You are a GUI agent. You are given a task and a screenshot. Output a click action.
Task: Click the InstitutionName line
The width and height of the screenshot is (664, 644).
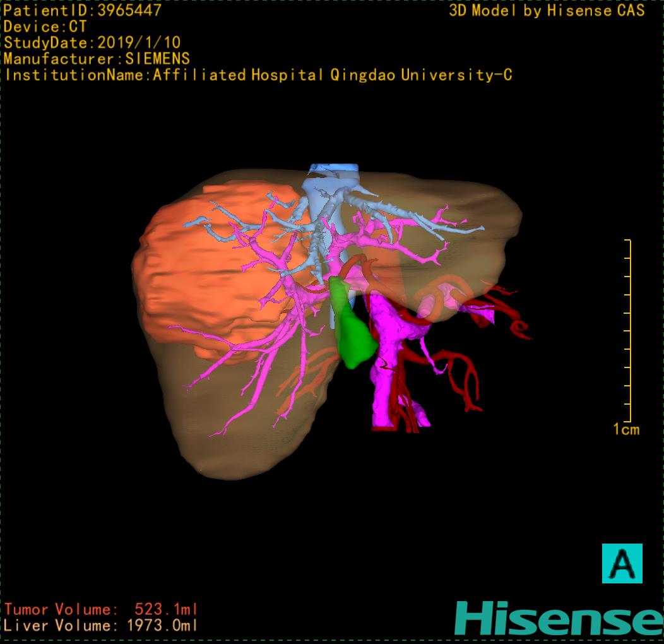(258, 75)
